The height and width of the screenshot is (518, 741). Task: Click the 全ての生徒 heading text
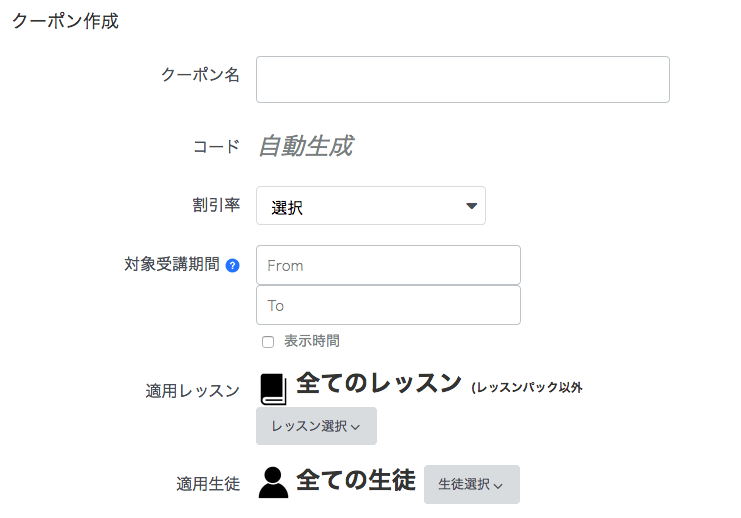(356, 480)
